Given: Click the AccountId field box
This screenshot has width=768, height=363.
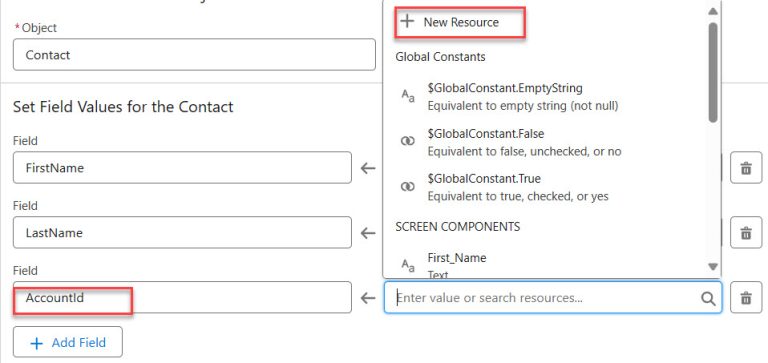Looking at the screenshot, I should (x=182, y=297).
